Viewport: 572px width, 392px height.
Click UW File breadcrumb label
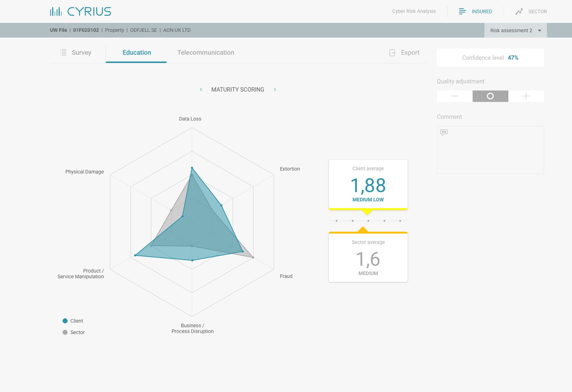(x=59, y=30)
